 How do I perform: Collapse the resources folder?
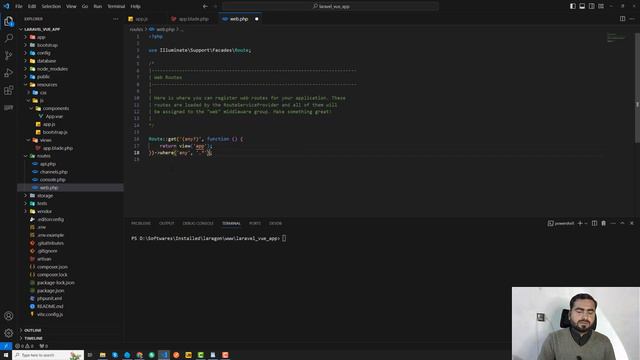(x=47, y=85)
